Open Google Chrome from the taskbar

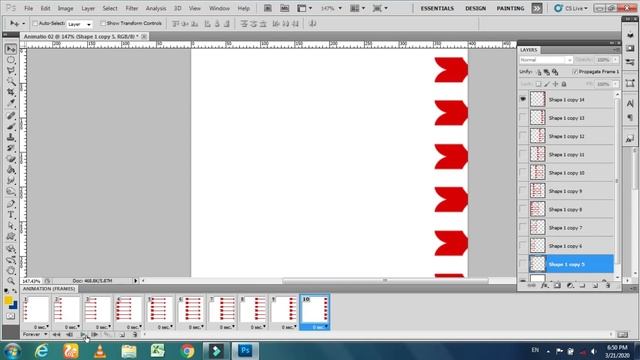point(187,351)
